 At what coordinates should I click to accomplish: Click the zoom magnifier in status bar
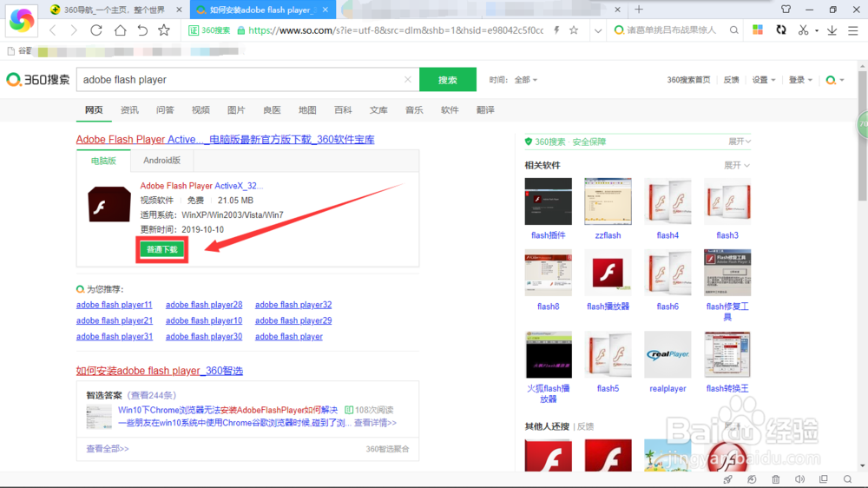click(847, 479)
